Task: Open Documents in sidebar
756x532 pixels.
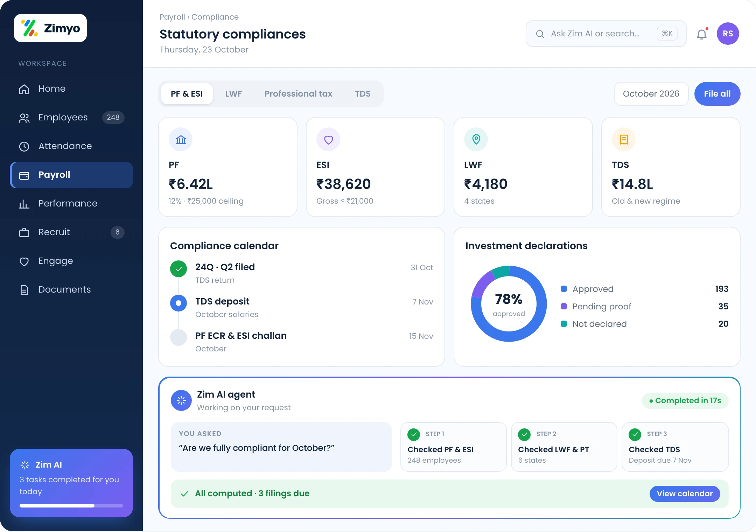Action: [x=71, y=289]
